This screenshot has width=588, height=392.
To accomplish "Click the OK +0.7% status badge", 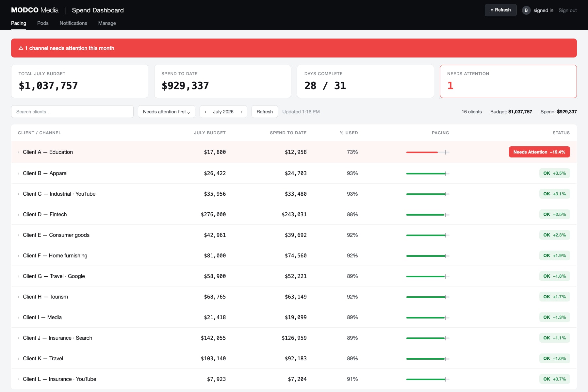I will tap(554, 379).
